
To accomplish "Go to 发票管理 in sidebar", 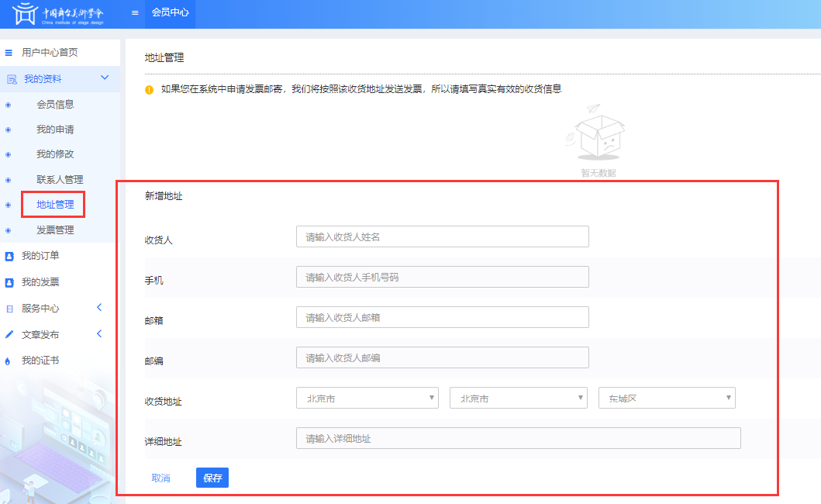I will 55,230.
